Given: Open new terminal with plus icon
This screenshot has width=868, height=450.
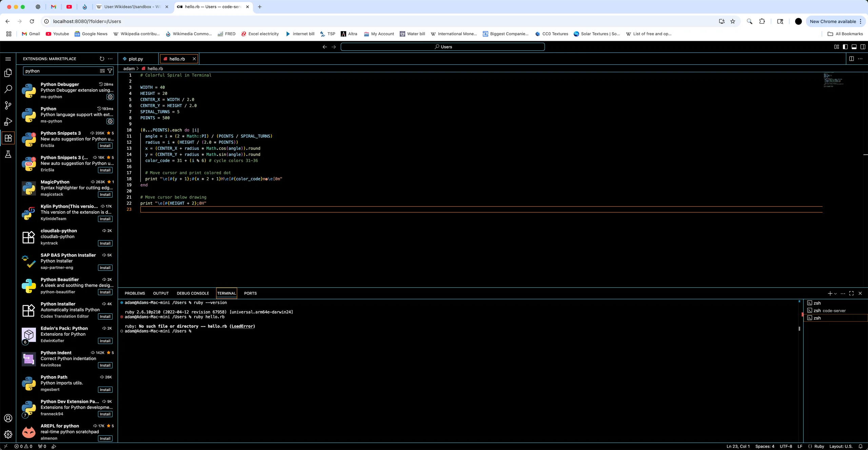Looking at the screenshot, I should click(x=830, y=293).
